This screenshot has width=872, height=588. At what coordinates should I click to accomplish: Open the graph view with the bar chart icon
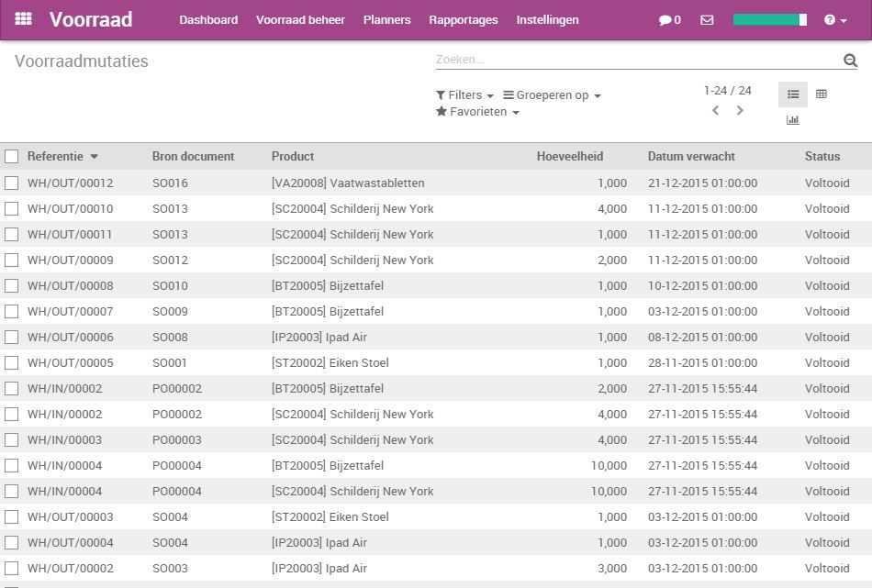pos(792,119)
